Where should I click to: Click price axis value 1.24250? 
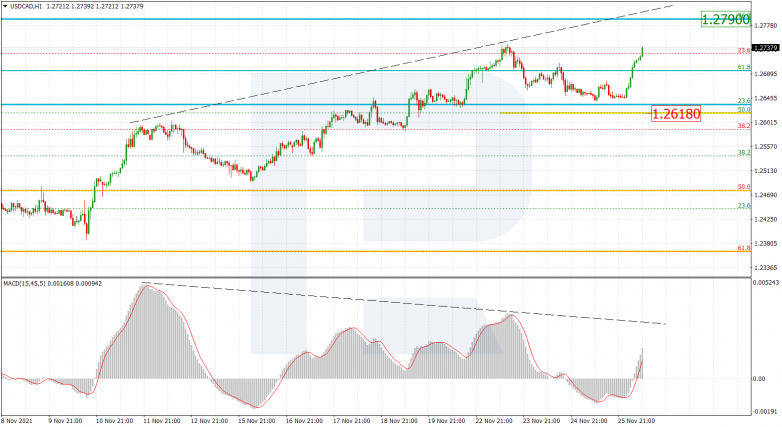click(766, 219)
